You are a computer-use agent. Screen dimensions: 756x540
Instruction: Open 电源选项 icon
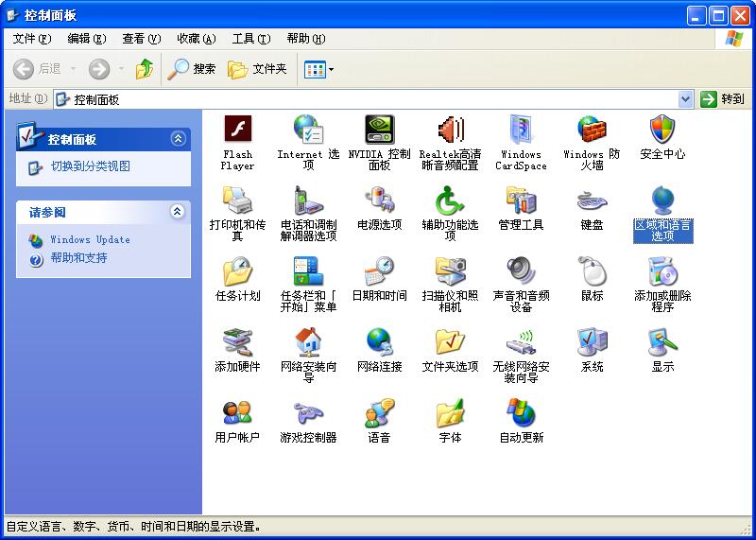tap(380, 200)
